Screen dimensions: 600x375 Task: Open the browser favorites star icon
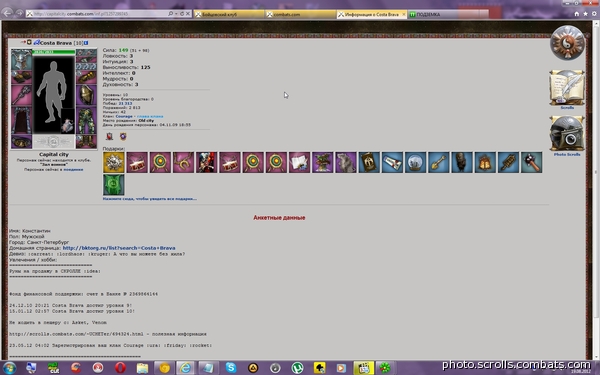coord(585,14)
